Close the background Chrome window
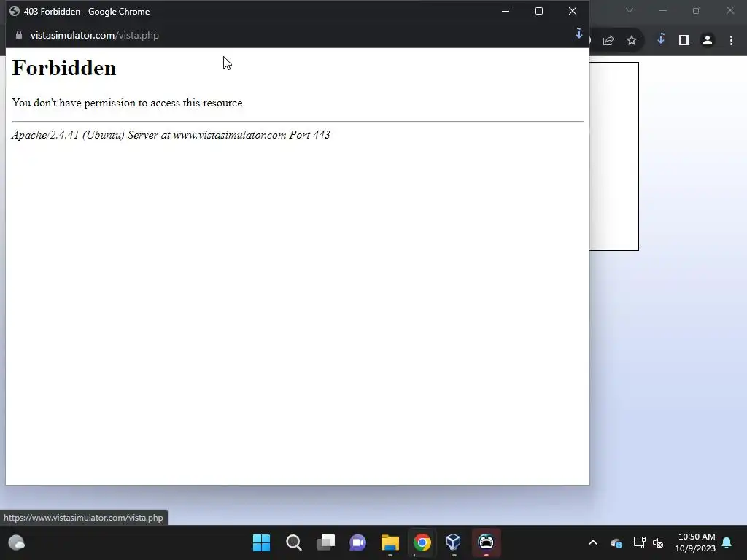 click(729, 10)
